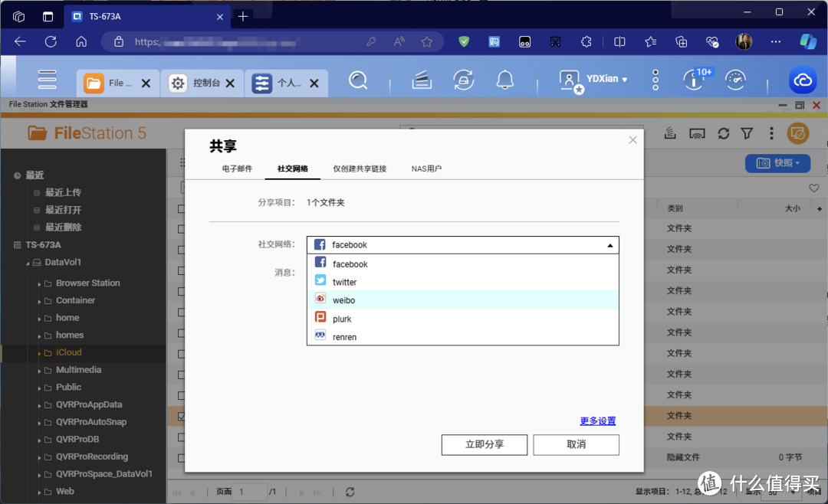Select twitter in the dropdown list

(x=344, y=282)
